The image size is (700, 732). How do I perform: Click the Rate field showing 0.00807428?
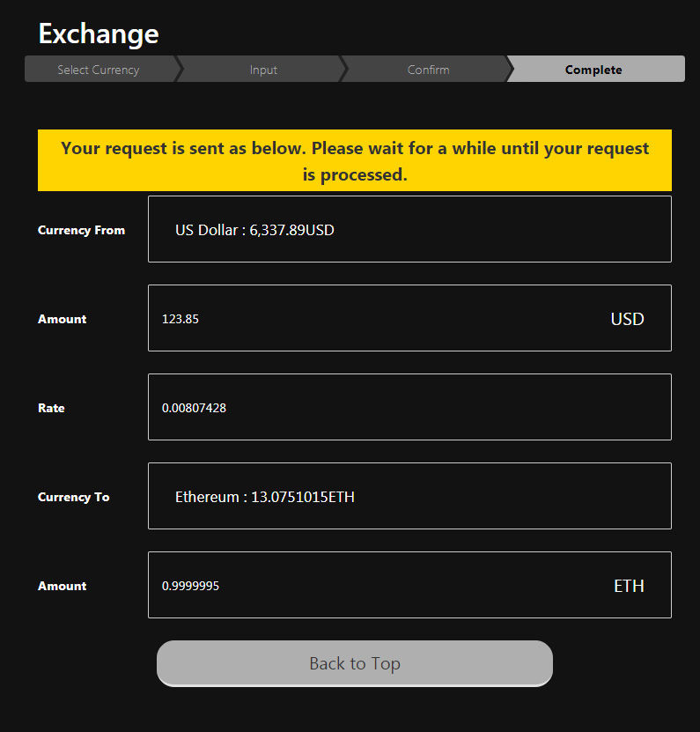(409, 407)
